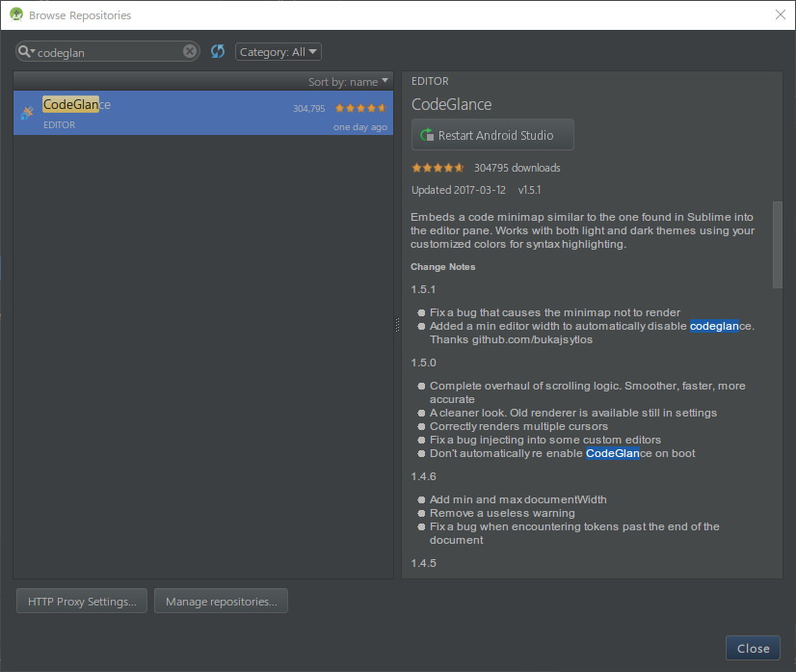Click the Android Studio logo in title bar
Screen dimensions: 796x672
pos(16,14)
